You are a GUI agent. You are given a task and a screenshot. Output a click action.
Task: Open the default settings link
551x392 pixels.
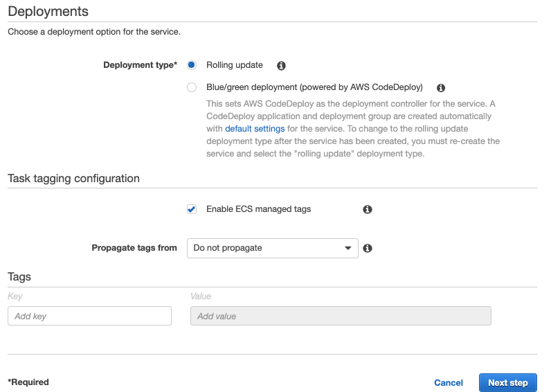pyautogui.click(x=255, y=129)
